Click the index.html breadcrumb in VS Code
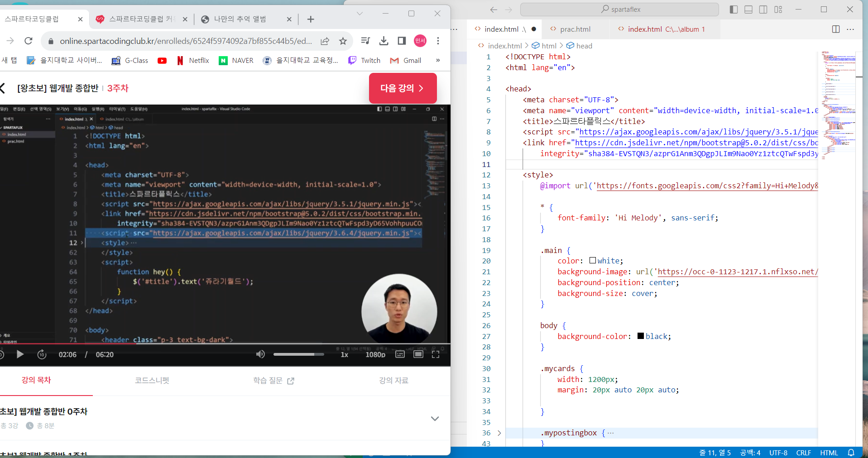 point(500,46)
